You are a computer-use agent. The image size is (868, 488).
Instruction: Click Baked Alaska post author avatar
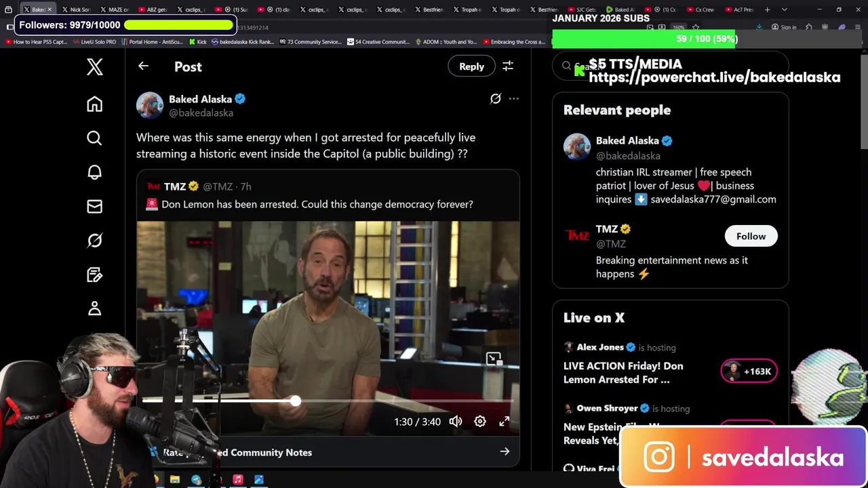[150, 105]
